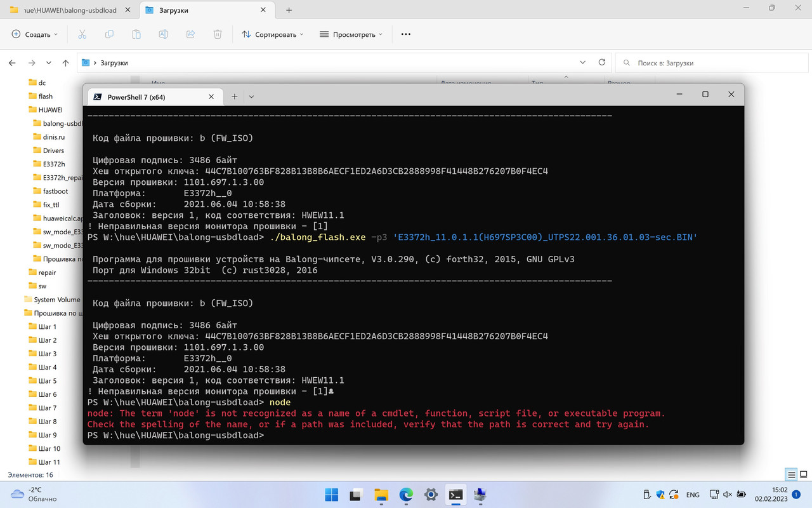Screen dimensions: 812x508
Task: Open the computer-with-tools app on the taskbar
Action: pos(480,495)
